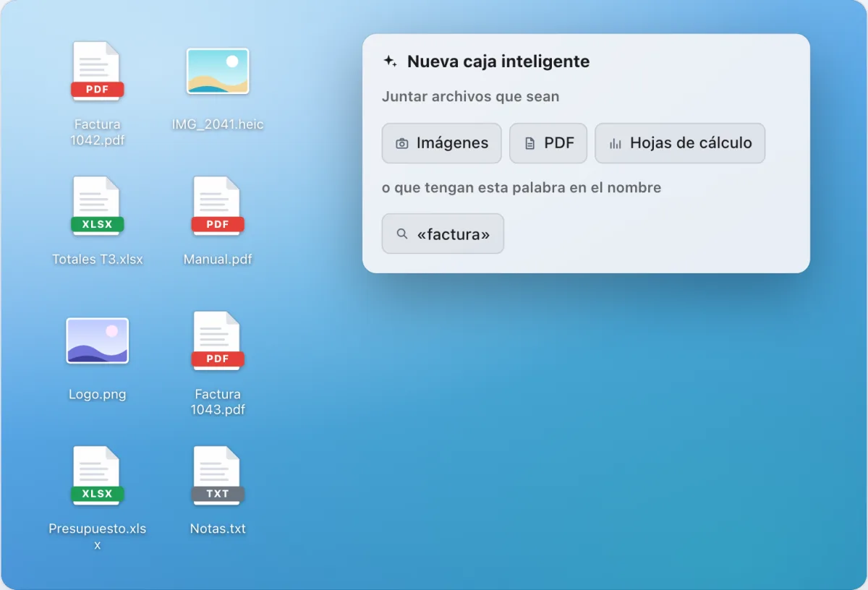Image resolution: width=868 pixels, height=590 pixels.
Task: Select the Factura 1042.pdf file icon
Action: click(97, 72)
